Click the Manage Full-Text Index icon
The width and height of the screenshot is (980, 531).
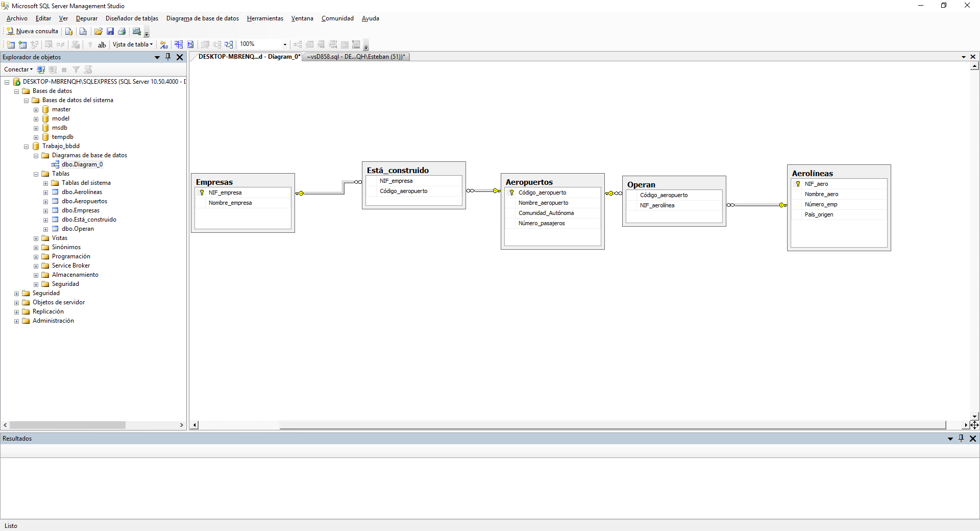coord(321,44)
